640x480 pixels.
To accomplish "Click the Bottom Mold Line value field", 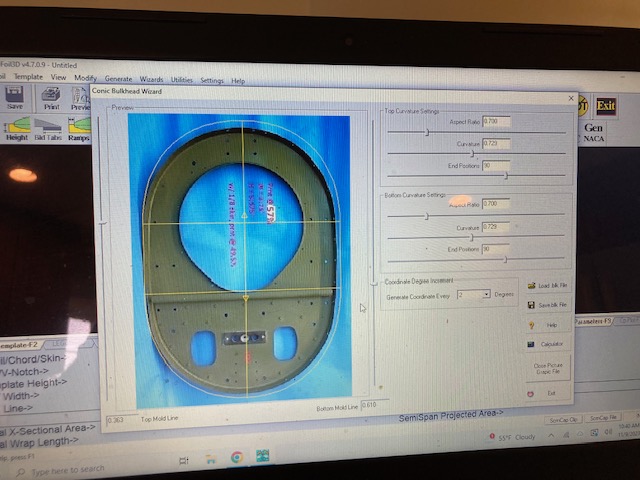I will click(369, 405).
